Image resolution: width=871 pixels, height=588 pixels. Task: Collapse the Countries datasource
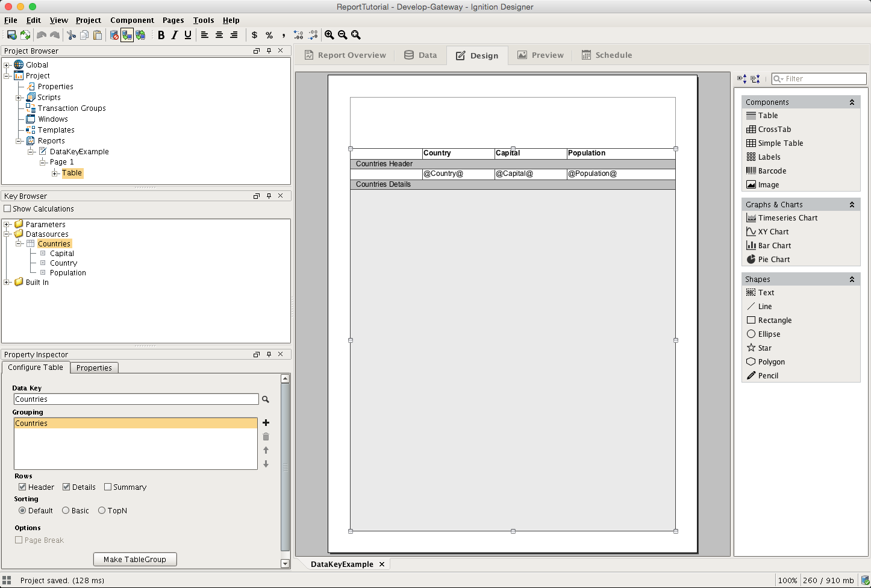click(x=19, y=243)
